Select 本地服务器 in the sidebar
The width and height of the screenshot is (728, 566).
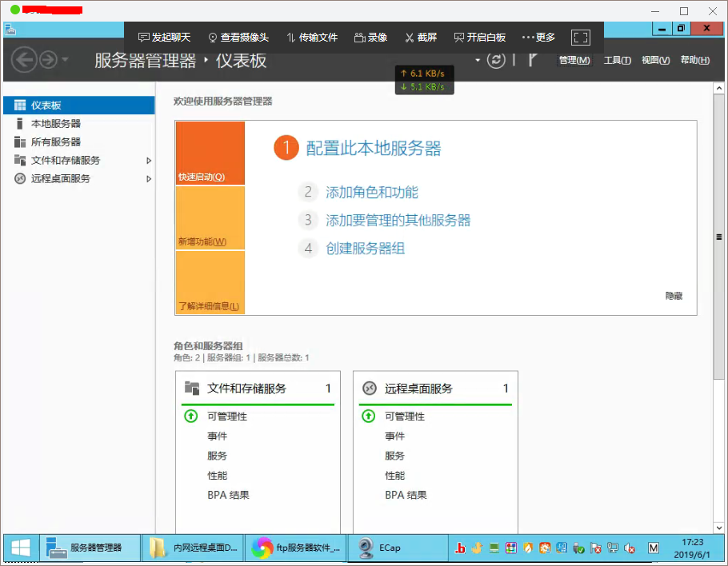55,124
